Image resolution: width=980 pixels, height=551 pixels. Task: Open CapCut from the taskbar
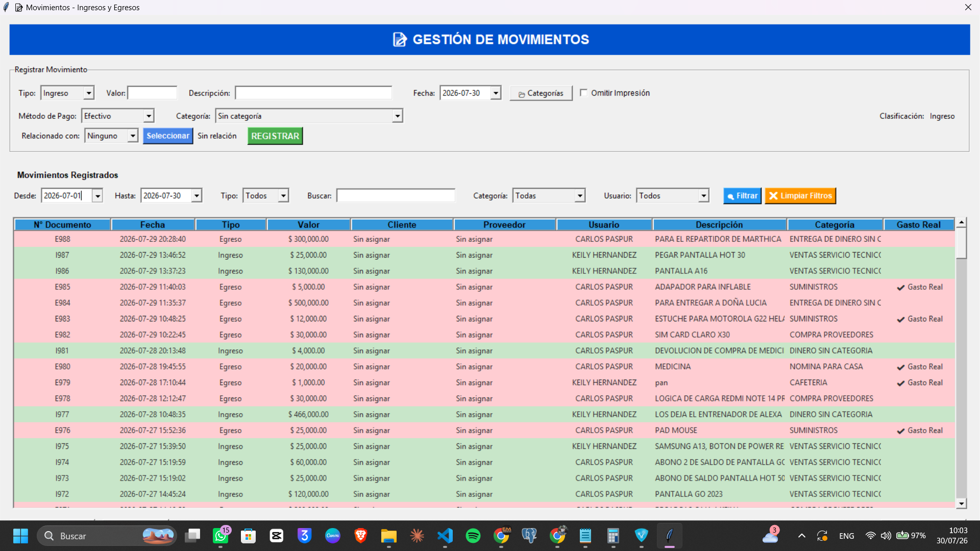pos(277,536)
